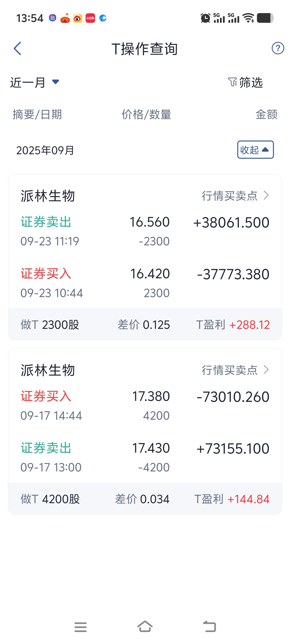Image resolution: width=290 pixels, height=644 pixels.
Task: Tap the alarm clock status icon
Action: (205, 18)
